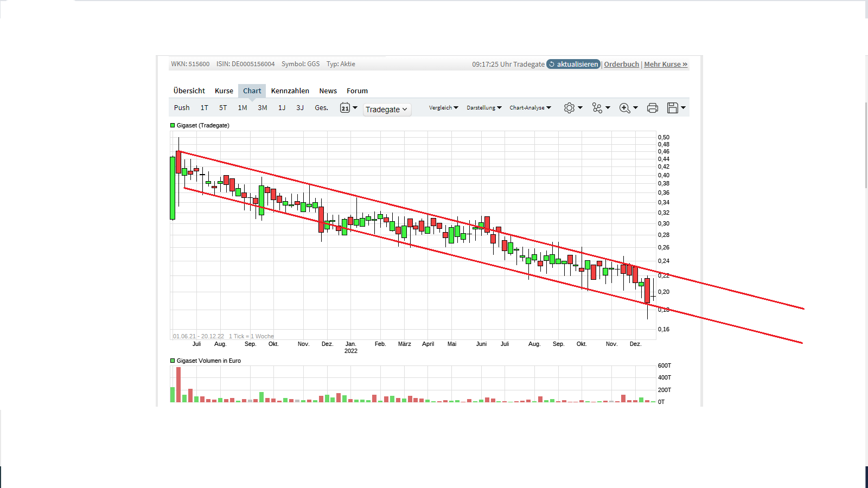
Task: Refresh quotes with the aktualisieren button
Action: point(573,64)
